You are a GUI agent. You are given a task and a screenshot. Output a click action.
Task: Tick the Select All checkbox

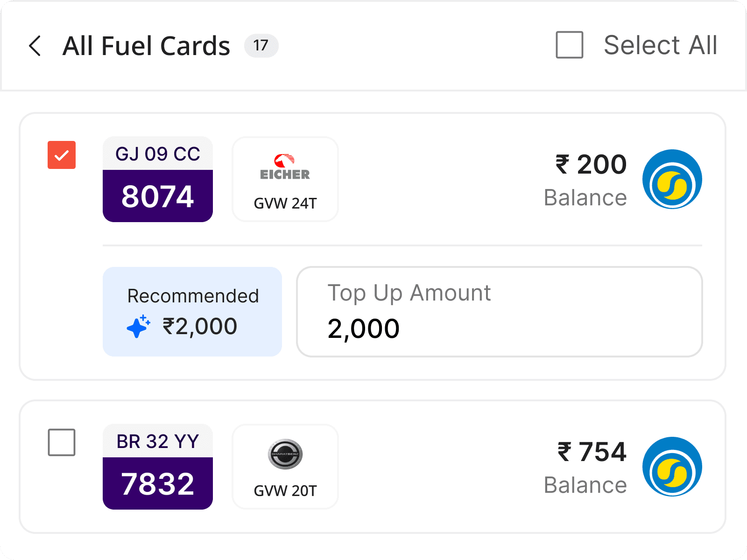tap(569, 45)
